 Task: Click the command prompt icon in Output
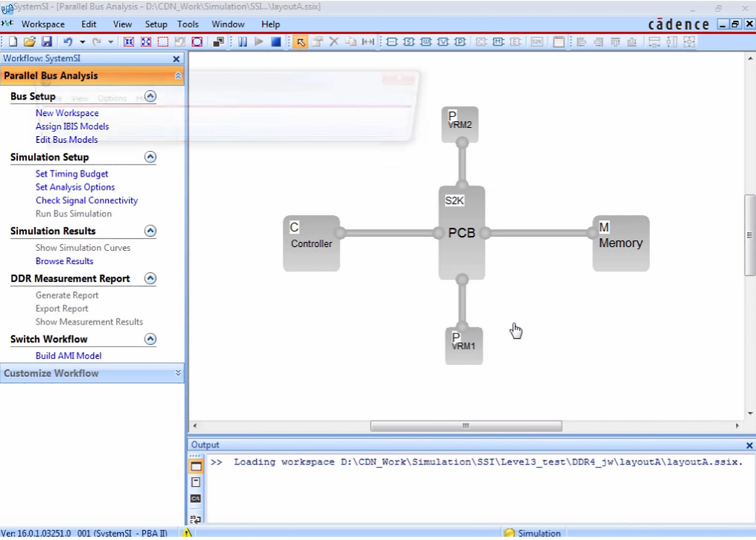195,499
